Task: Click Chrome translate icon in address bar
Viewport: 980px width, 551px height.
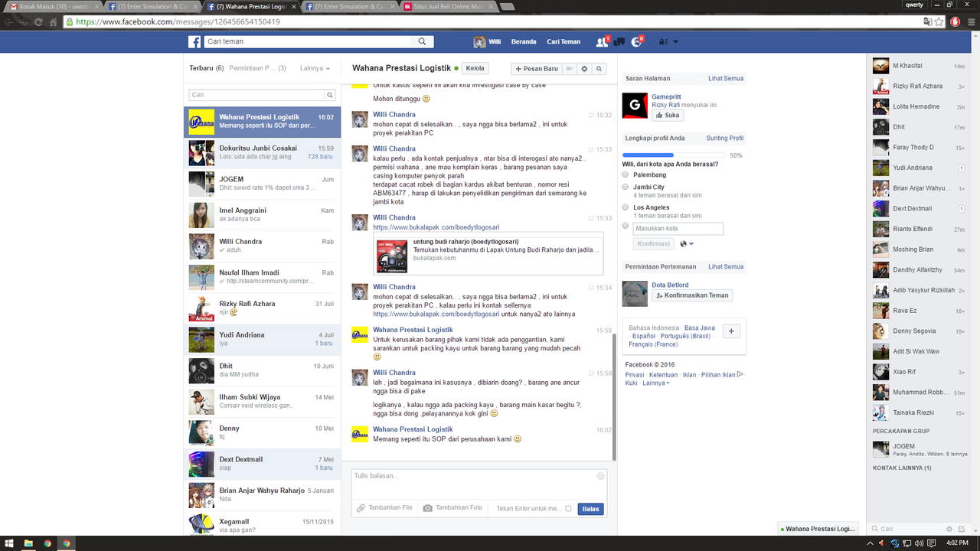Action: pos(929,22)
